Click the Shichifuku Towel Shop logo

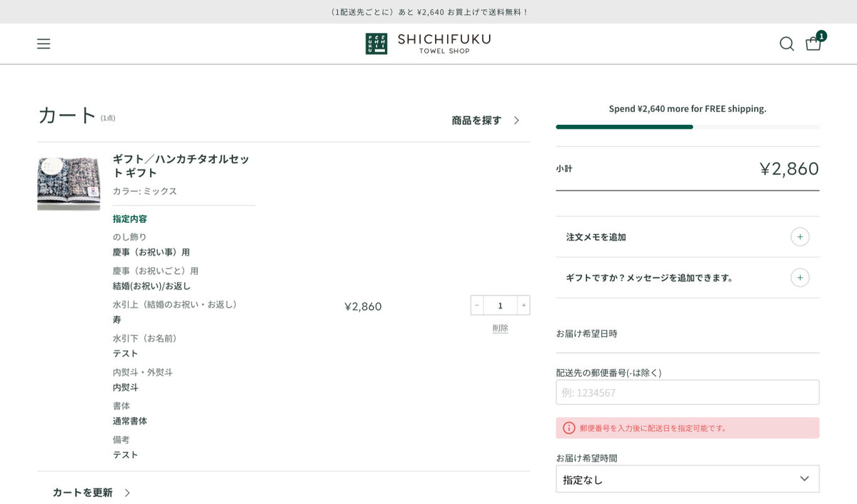428,44
